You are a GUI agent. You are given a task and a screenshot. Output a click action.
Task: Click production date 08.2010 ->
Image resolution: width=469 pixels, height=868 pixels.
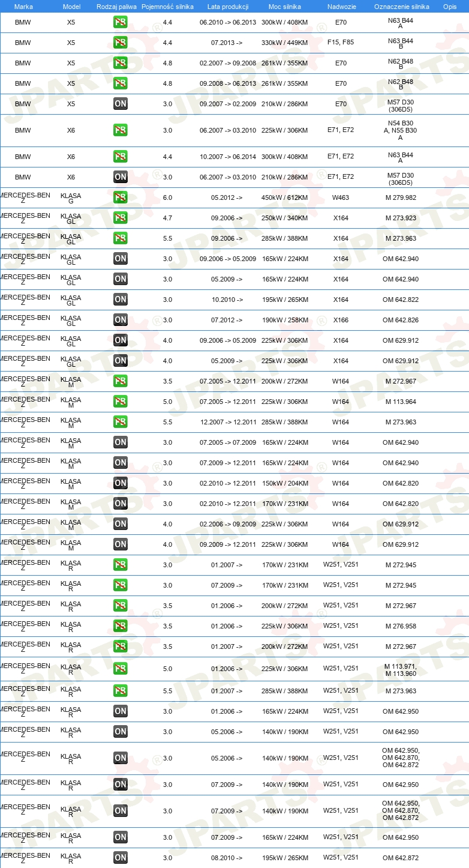(x=227, y=858)
